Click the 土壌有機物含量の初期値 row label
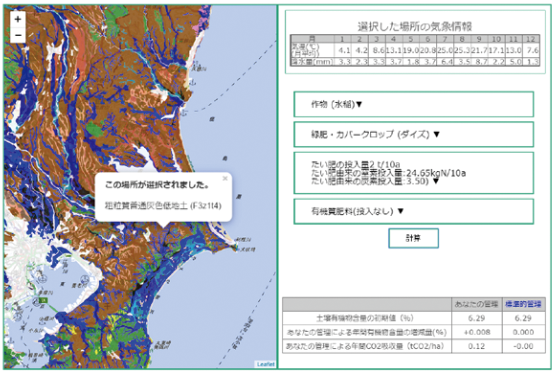 coord(365,318)
